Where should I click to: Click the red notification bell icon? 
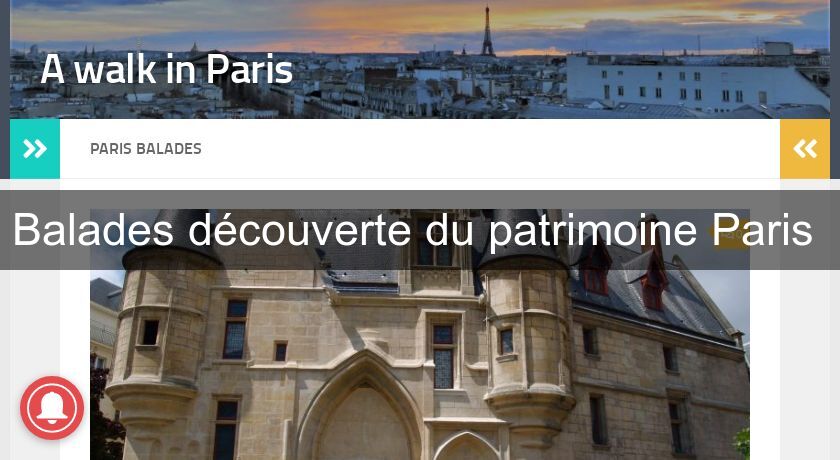(x=52, y=408)
